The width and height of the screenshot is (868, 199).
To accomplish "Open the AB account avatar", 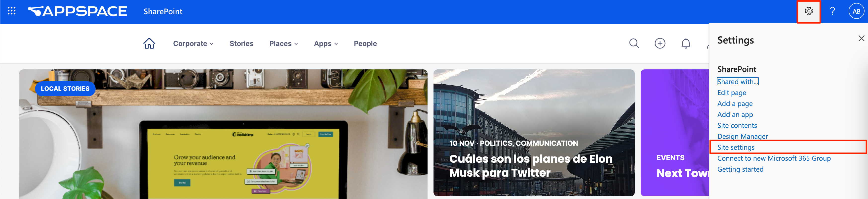I will (856, 11).
